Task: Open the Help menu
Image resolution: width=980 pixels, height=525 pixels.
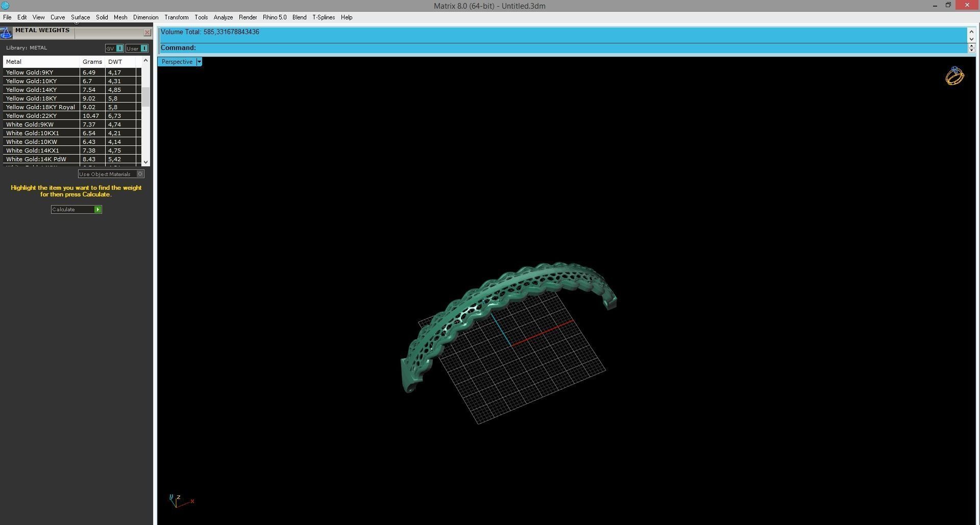Action: tap(347, 17)
